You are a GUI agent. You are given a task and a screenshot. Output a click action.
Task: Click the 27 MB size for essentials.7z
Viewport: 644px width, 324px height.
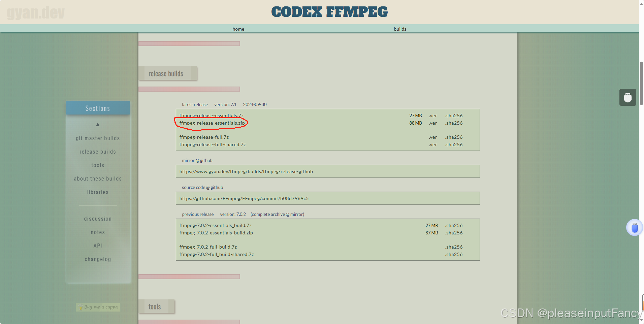(x=416, y=116)
